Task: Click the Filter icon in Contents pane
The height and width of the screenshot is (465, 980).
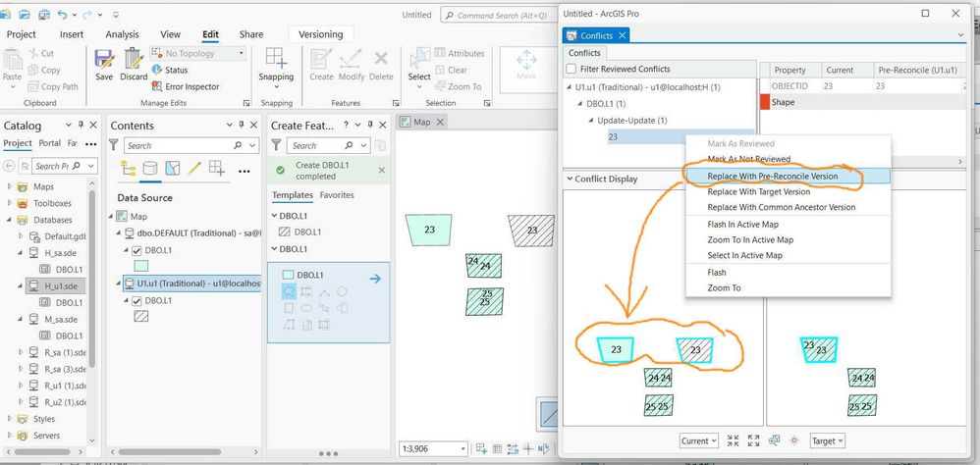Action: pos(113,145)
